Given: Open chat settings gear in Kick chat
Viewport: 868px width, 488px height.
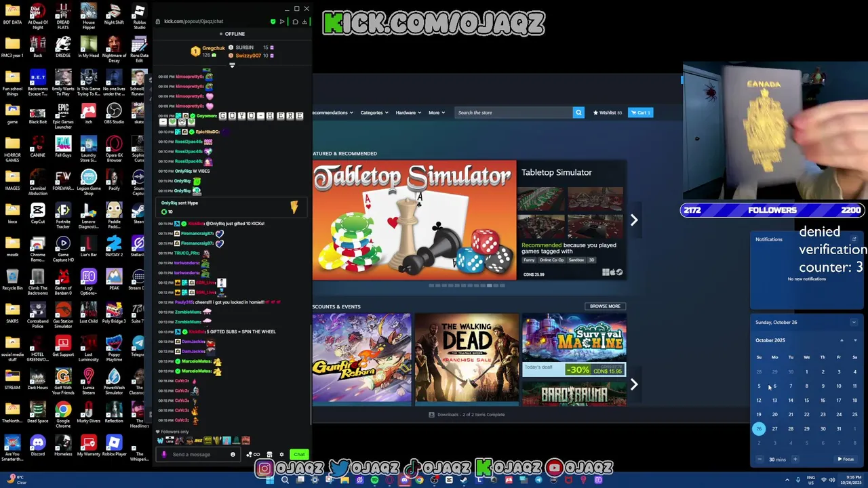Looking at the screenshot, I should 280,455.
